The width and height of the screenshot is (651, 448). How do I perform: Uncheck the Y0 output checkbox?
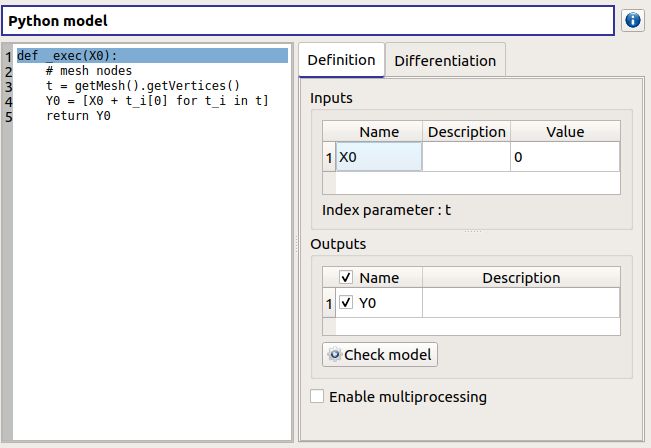coord(346,302)
